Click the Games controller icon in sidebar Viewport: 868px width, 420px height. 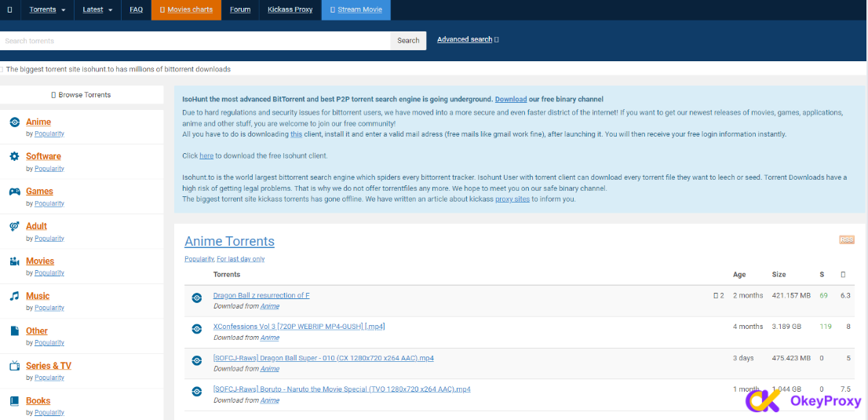14,192
